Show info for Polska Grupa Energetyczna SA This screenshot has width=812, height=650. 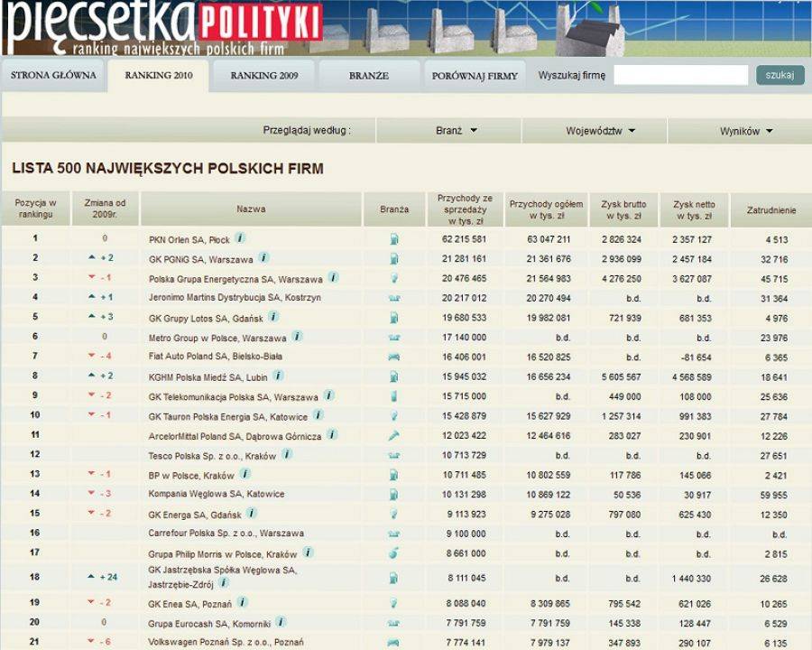pos(334,277)
